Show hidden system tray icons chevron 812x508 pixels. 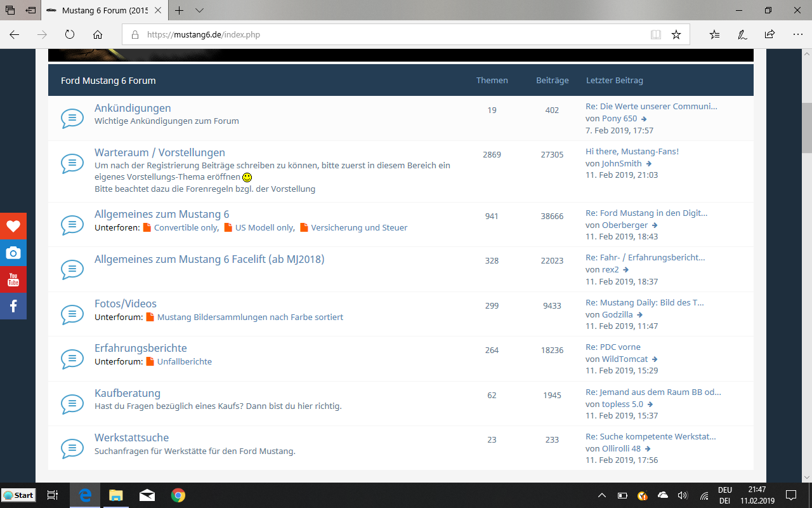602,495
